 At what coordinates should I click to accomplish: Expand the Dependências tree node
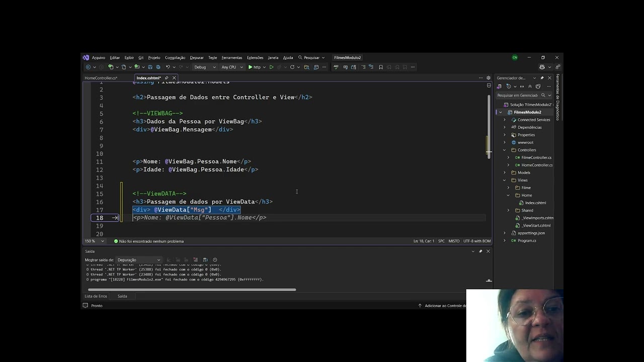pos(505,127)
